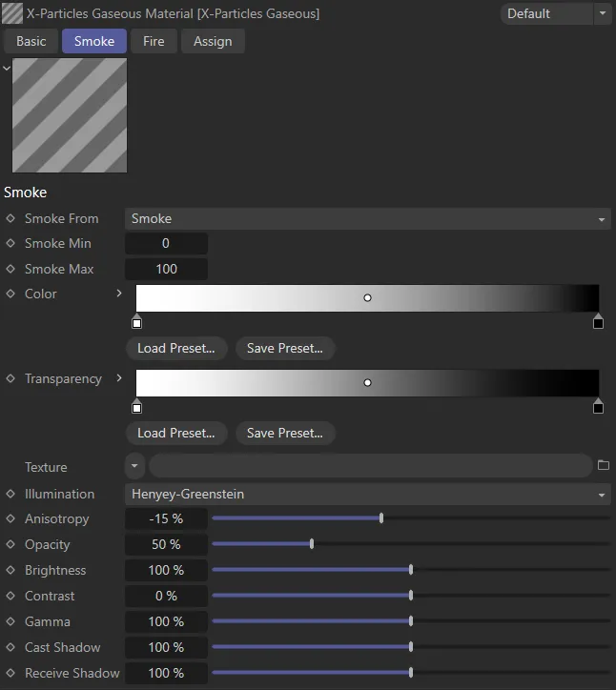
Task: Click Save Preset under Color gradient
Action: pyautogui.click(x=285, y=348)
